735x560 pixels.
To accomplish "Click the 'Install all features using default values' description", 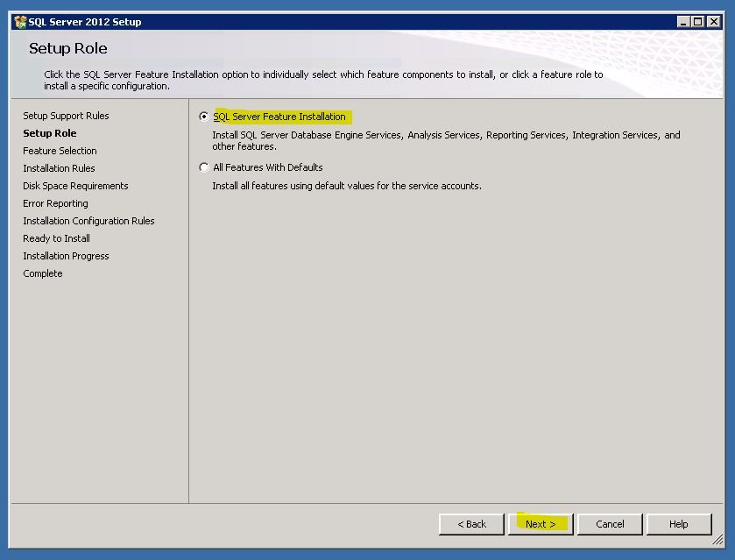I will [x=347, y=186].
